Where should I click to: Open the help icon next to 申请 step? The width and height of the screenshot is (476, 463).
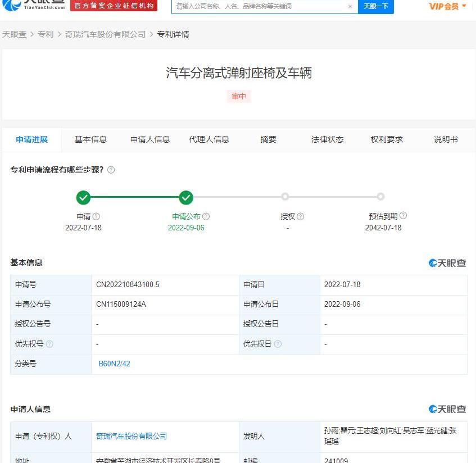tap(96, 216)
